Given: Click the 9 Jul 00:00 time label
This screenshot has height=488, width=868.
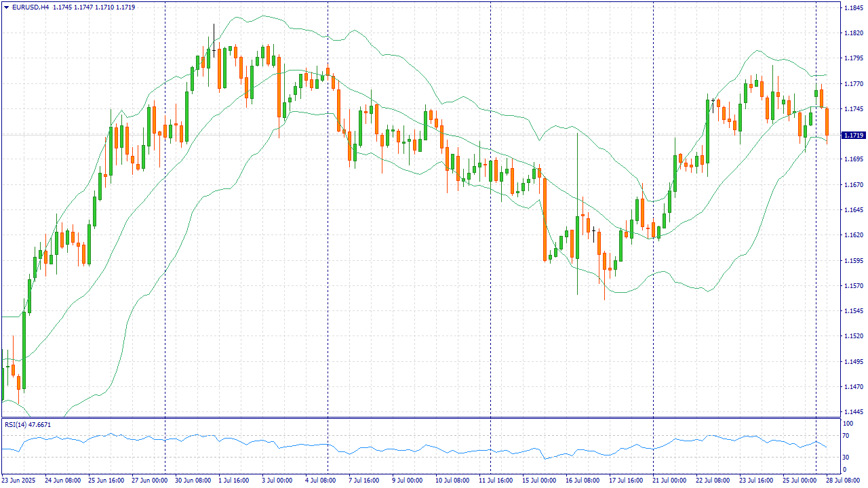Looking at the screenshot, I should (x=408, y=480).
